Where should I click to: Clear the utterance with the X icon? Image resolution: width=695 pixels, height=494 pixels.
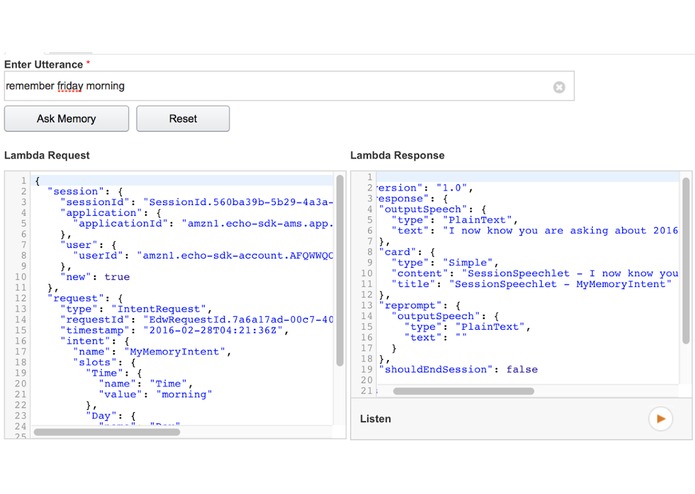point(559,87)
